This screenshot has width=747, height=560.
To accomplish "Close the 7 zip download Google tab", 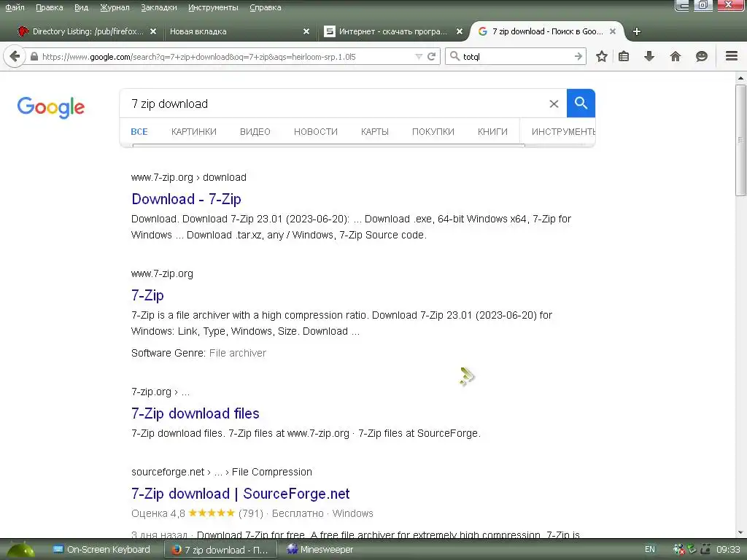I will click(x=613, y=31).
